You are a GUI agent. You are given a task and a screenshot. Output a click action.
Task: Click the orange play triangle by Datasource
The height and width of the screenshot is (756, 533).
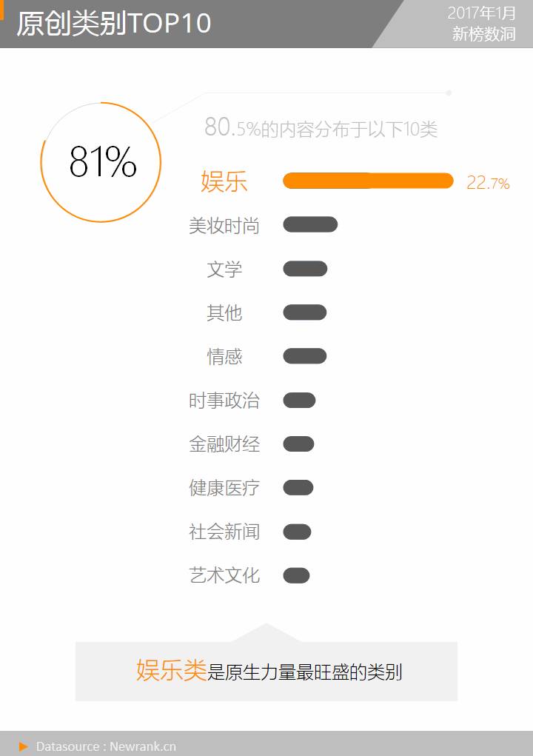pyautogui.click(x=23, y=746)
